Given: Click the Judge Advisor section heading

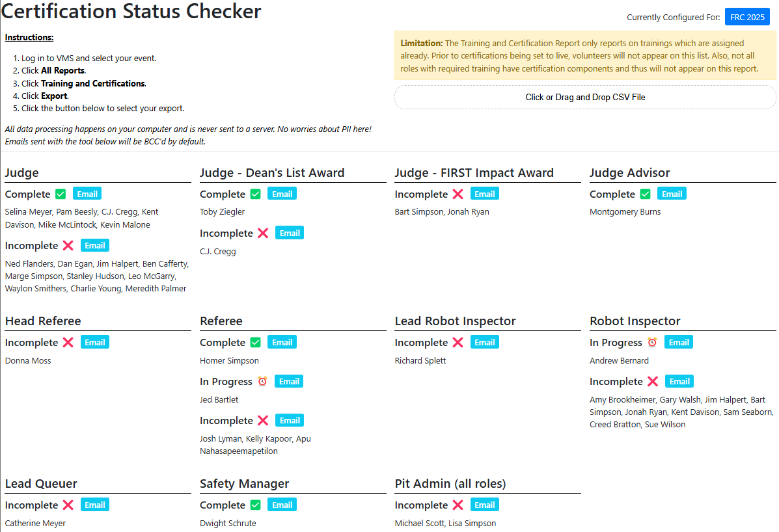Looking at the screenshot, I should [x=629, y=173].
